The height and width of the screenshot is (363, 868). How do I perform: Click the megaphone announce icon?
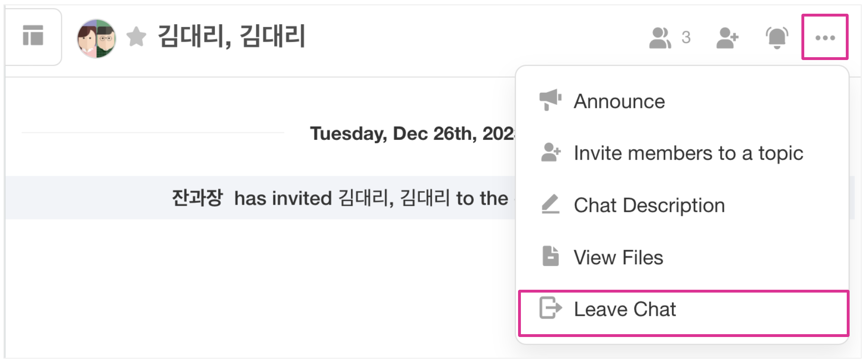point(550,100)
